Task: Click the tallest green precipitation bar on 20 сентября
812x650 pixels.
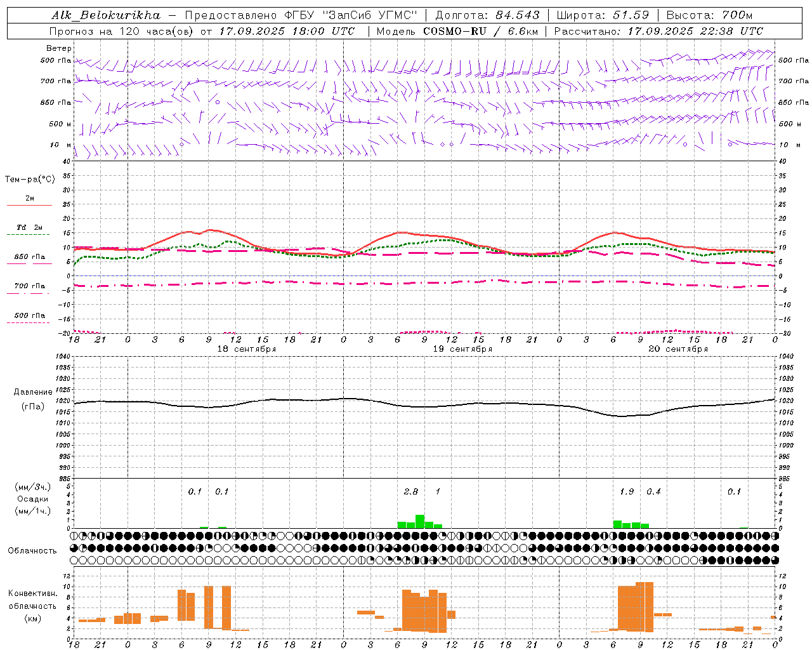Action: pos(617,524)
